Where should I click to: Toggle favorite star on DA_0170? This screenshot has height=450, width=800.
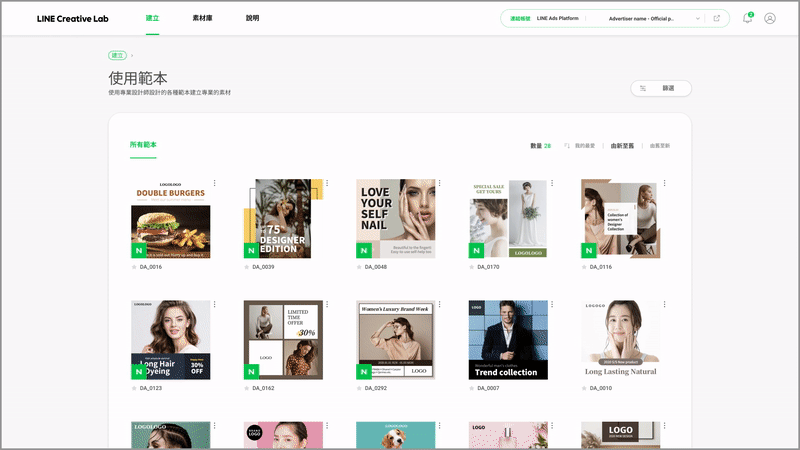click(x=471, y=267)
